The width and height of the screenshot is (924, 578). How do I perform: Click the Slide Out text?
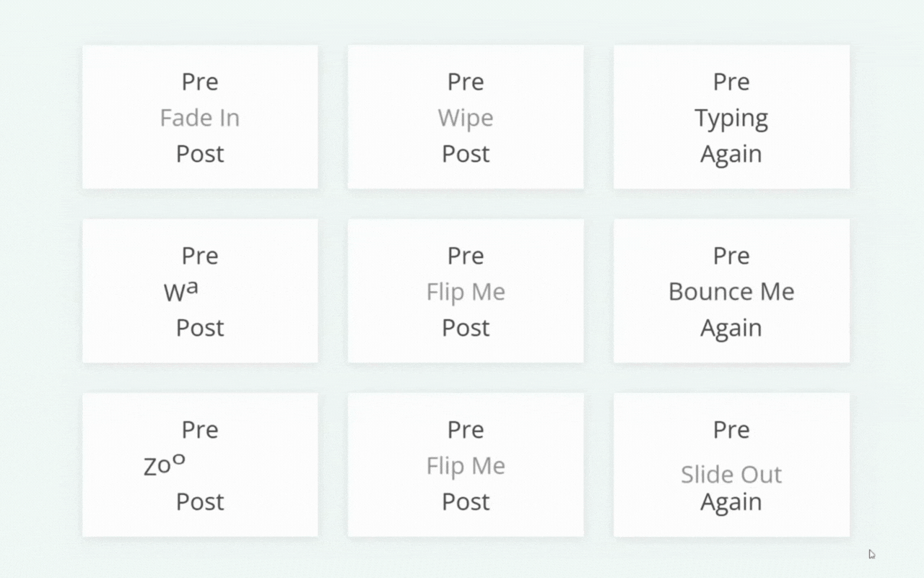coord(731,475)
